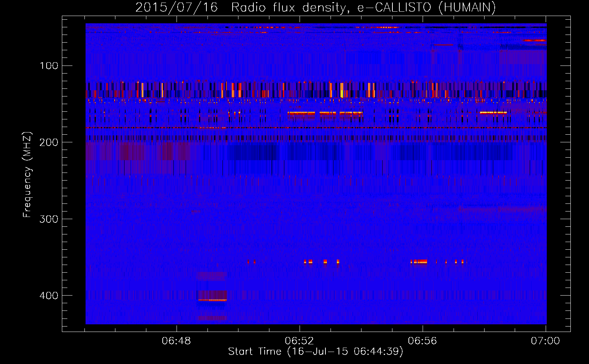Select the 200 frequency tick label

click(x=49, y=142)
